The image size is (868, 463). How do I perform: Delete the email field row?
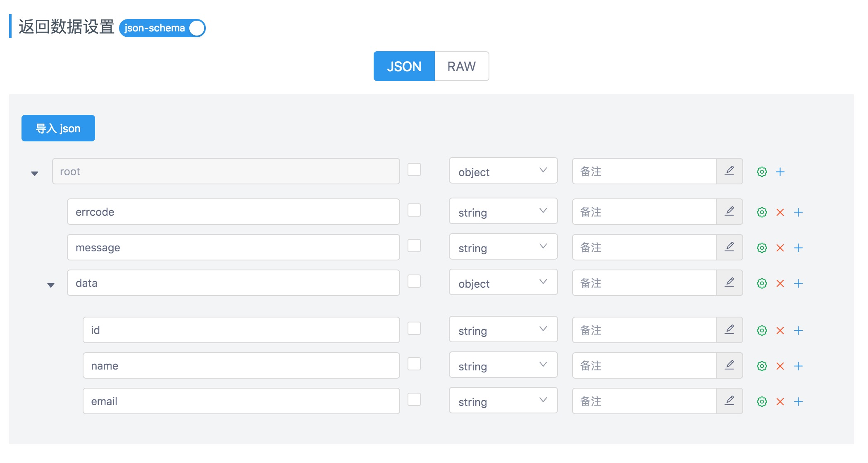(x=780, y=401)
